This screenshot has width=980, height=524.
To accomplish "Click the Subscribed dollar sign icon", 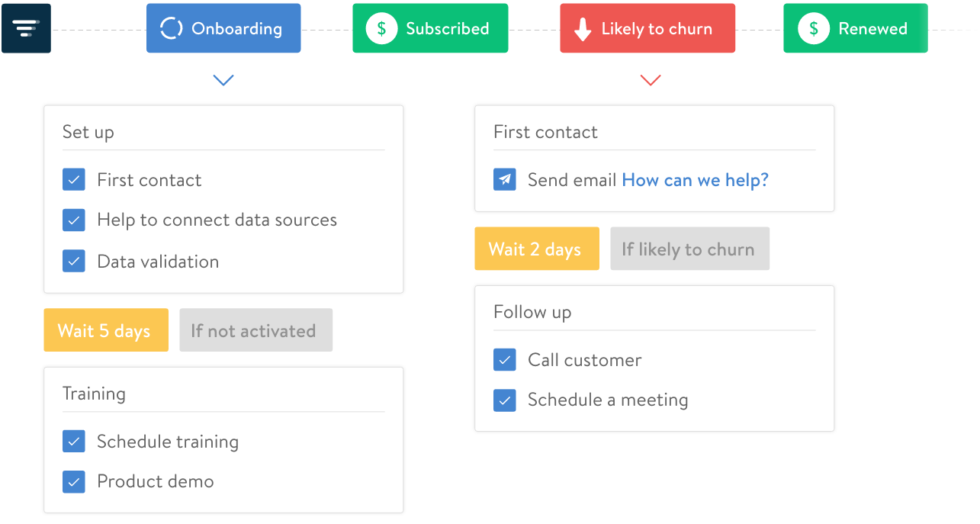I will [x=381, y=28].
